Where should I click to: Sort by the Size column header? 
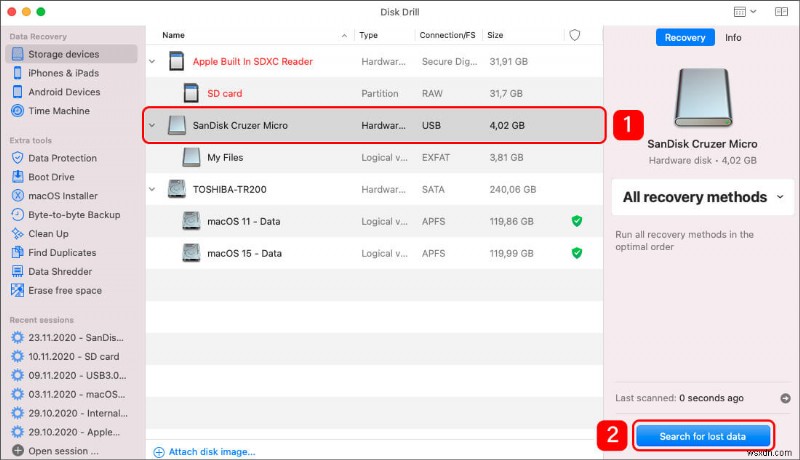[x=495, y=35]
